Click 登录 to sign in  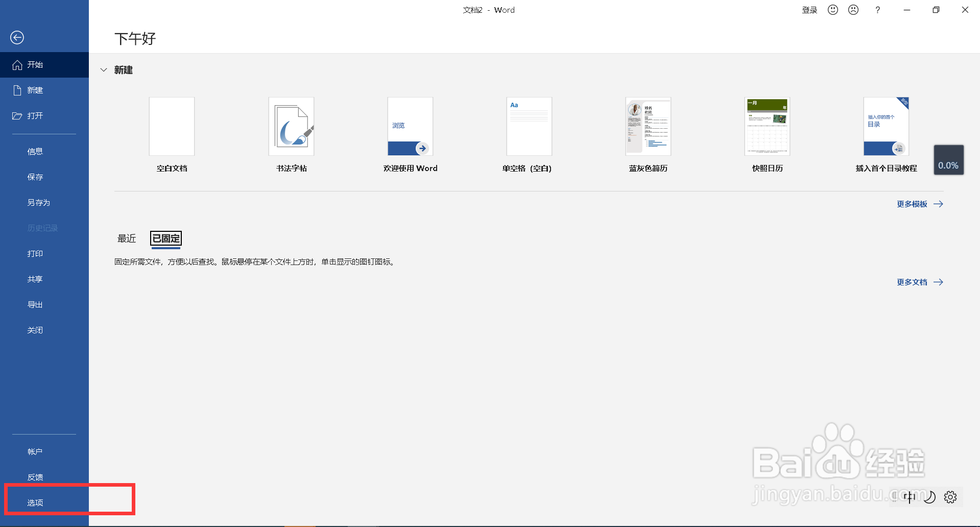point(809,10)
